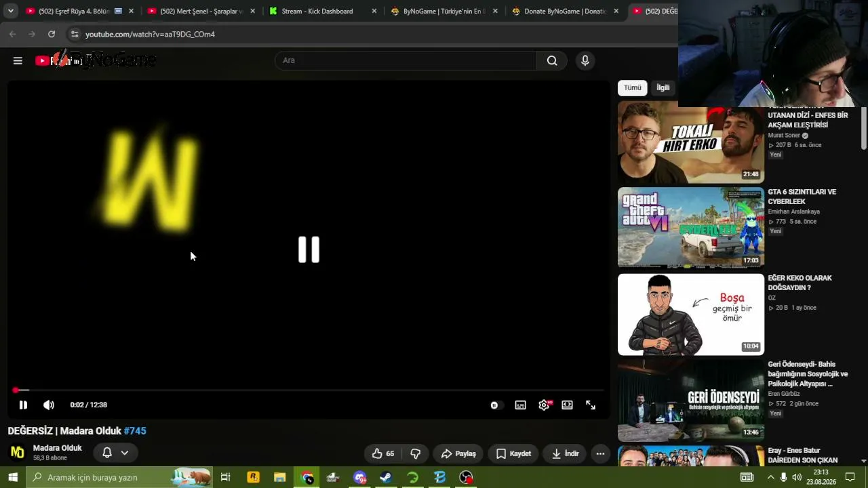The image size is (868, 488).
Task: Show hidden system tray icons chevron
Action: tap(770, 477)
